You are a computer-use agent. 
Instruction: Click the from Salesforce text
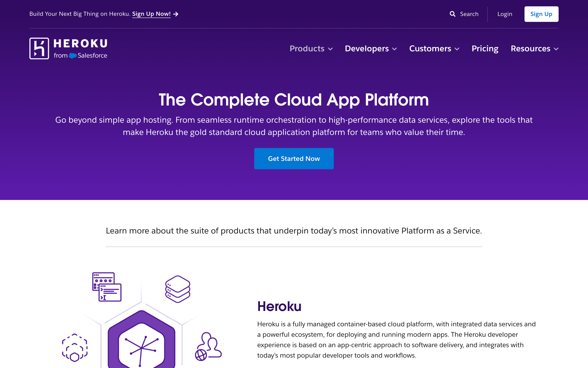pos(80,56)
